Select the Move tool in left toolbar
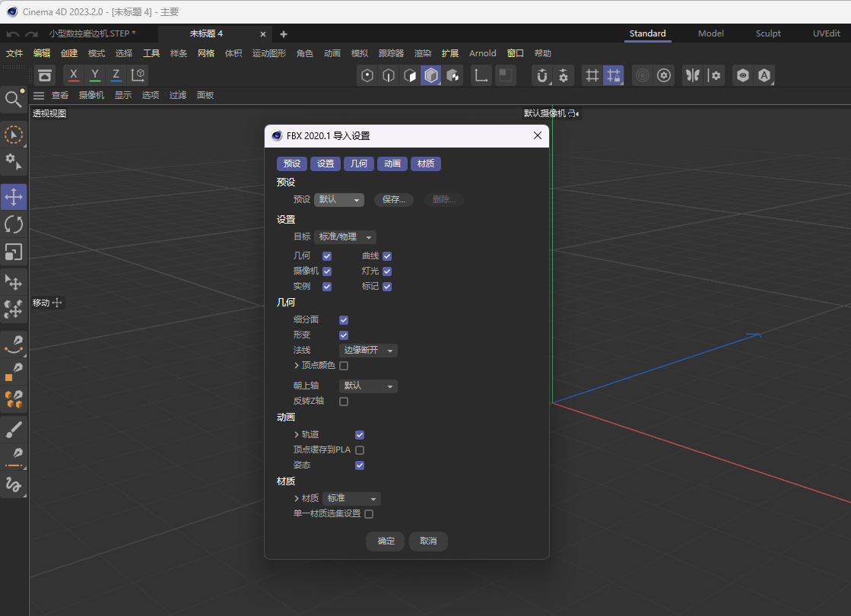This screenshot has height=616, width=851. [x=14, y=197]
